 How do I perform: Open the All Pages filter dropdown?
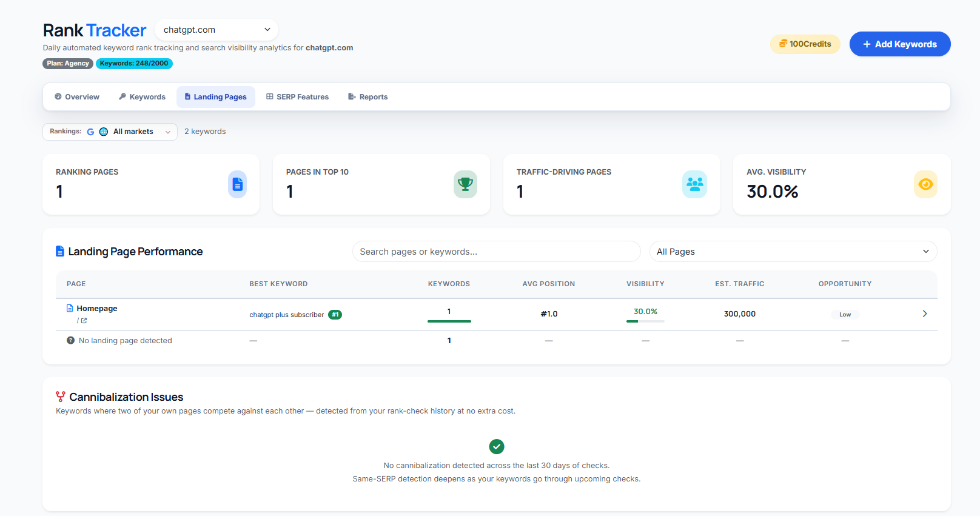click(x=793, y=252)
